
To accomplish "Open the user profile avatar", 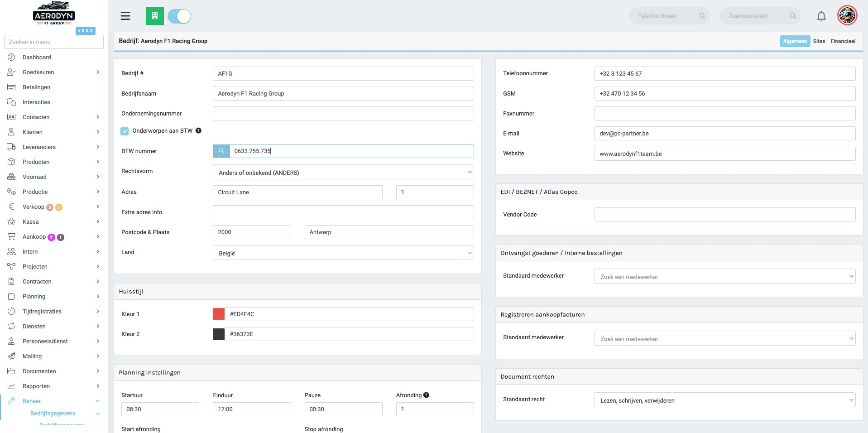I will 847,16.
